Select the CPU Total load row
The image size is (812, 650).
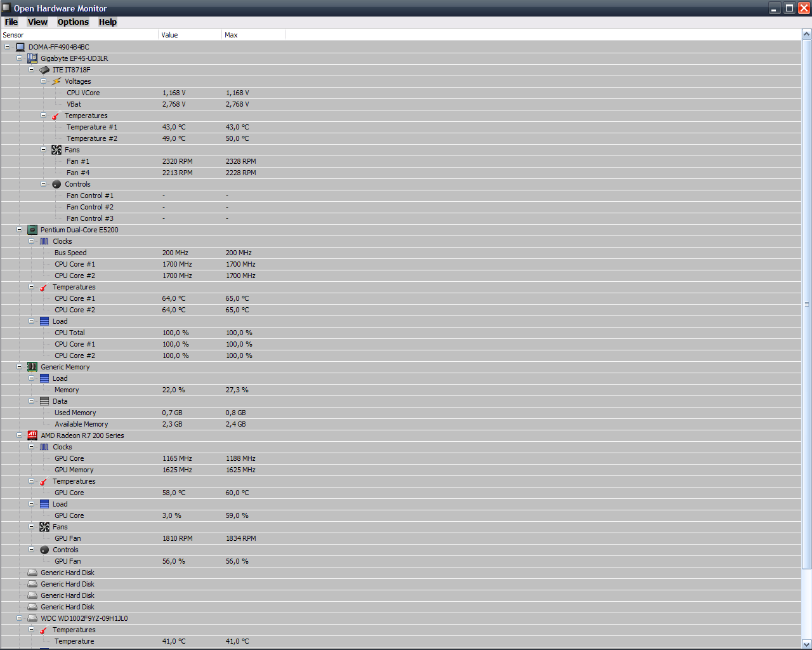[x=401, y=333]
